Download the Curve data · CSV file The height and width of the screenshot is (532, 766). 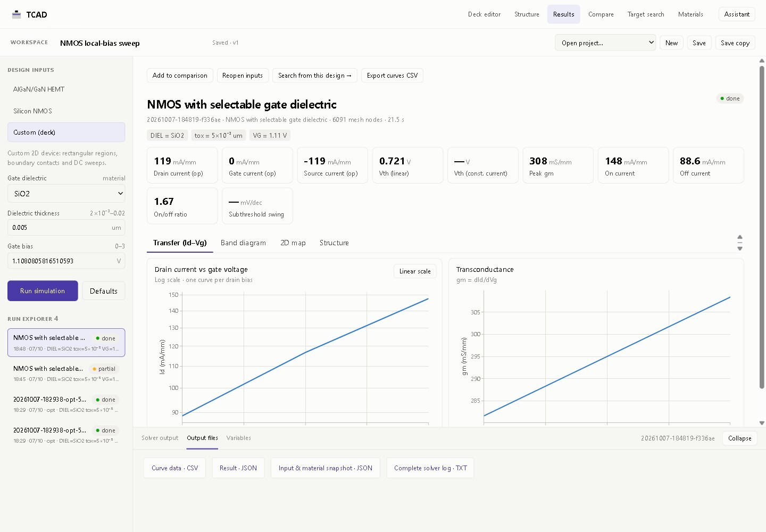coord(175,468)
